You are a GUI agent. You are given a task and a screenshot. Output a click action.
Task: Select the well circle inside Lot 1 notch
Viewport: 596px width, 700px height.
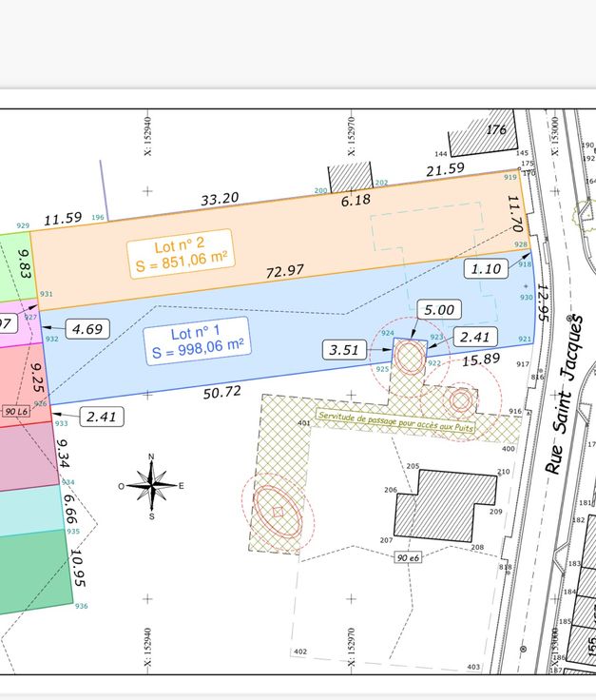(x=410, y=359)
